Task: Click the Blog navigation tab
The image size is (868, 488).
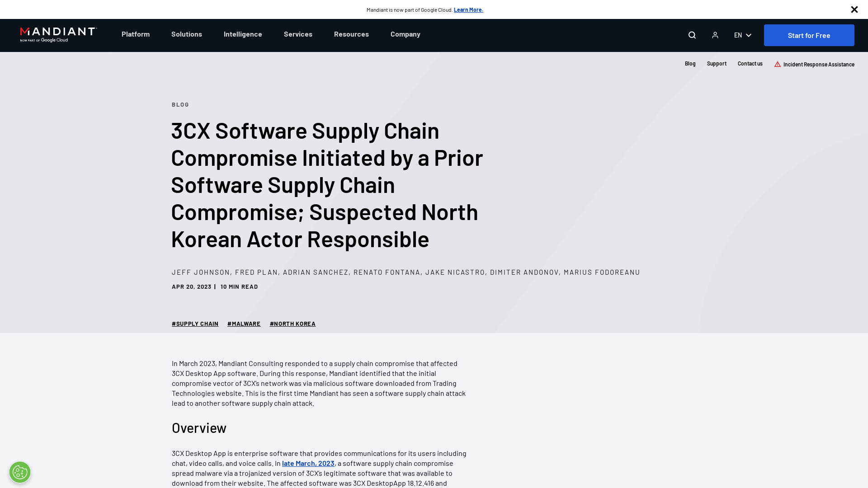Action: coord(690,63)
